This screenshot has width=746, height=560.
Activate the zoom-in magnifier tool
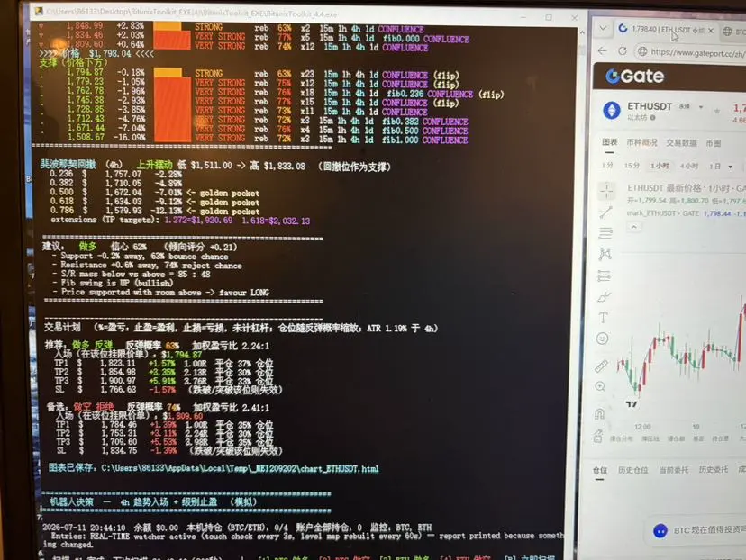(600, 386)
